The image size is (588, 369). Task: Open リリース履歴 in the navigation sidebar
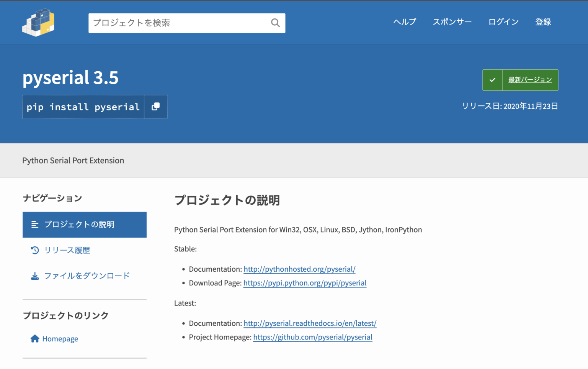click(x=67, y=250)
